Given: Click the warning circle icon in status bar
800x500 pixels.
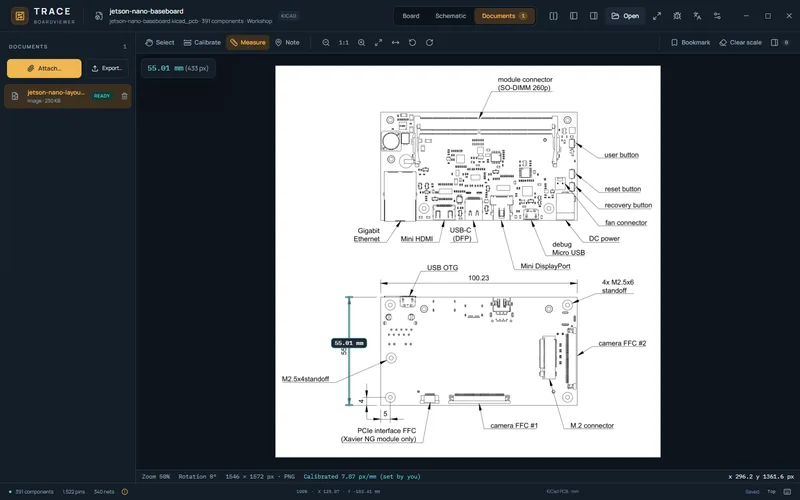Looking at the screenshot, I should point(124,492).
